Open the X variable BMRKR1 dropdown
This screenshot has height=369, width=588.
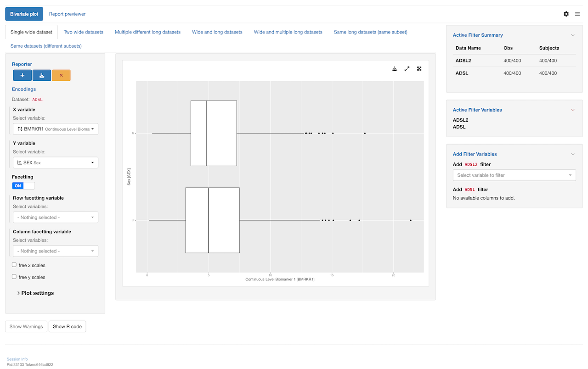pyautogui.click(x=56, y=129)
